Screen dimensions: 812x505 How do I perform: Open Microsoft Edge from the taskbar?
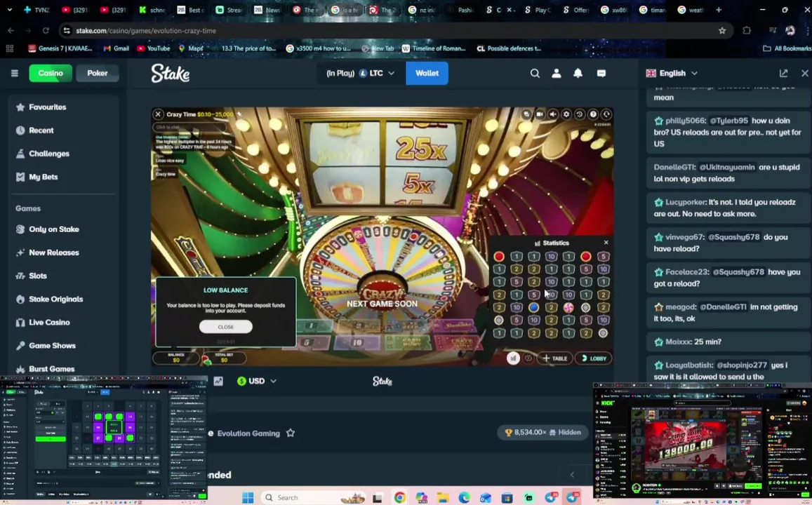click(x=464, y=498)
